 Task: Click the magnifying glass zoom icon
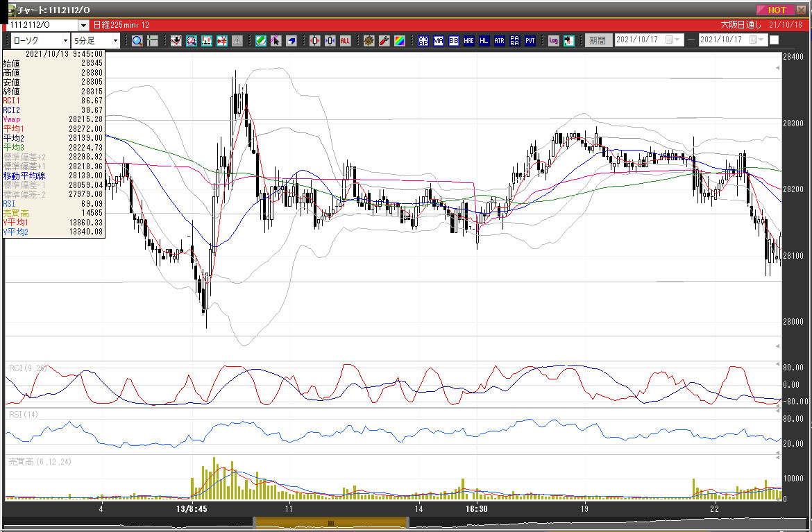pyautogui.click(x=137, y=41)
